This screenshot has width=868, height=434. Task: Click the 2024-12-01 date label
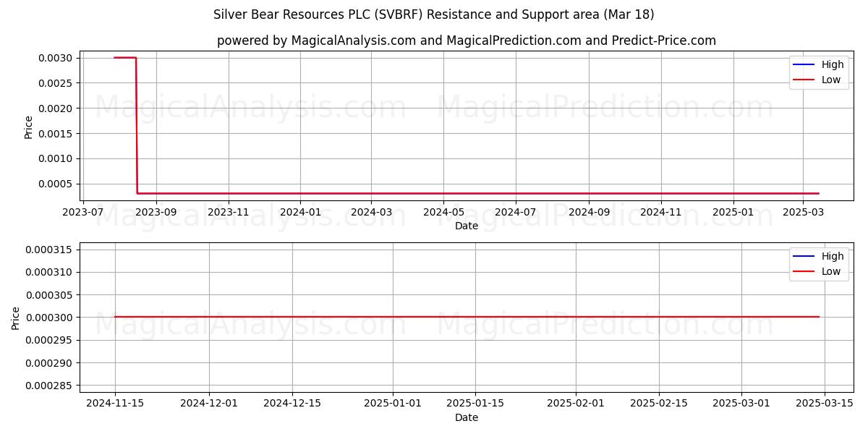click(x=209, y=404)
